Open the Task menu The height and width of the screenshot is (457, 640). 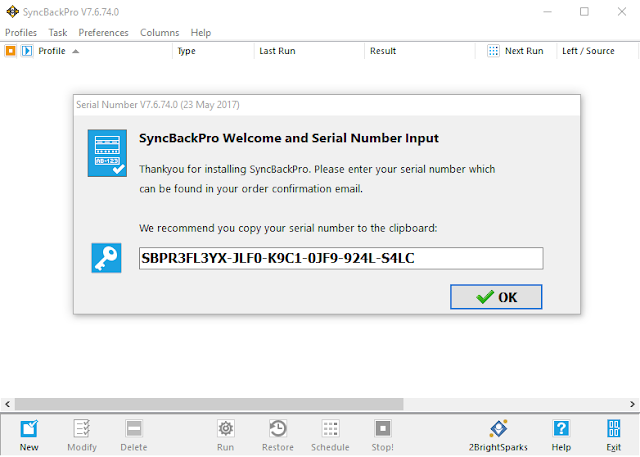point(58,33)
